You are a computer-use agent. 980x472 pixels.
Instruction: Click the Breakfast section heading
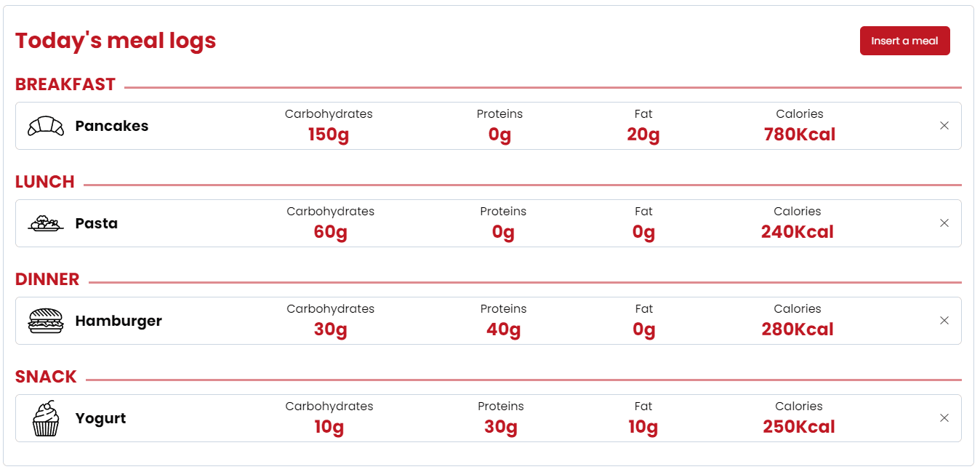tap(65, 84)
